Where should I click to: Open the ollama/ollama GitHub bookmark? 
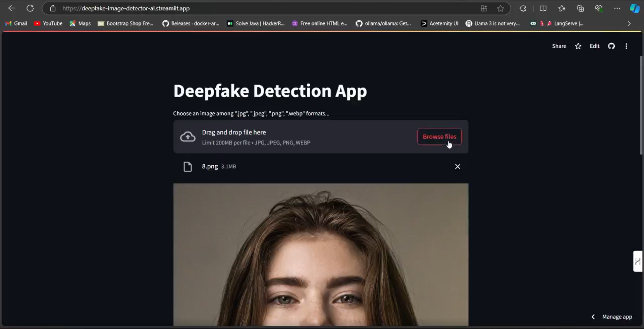pos(384,23)
